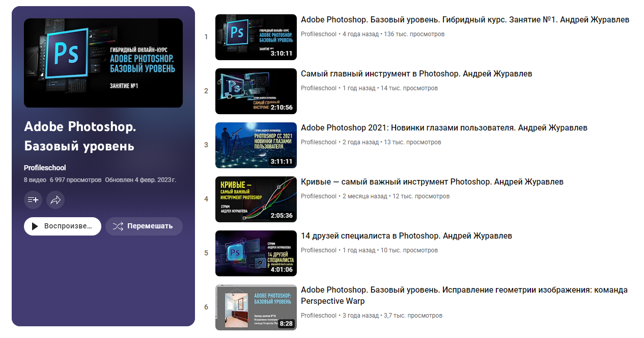This screenshot has width=644, height=338.
Task: Click the save playlist icon
Action: click(33, 200)
